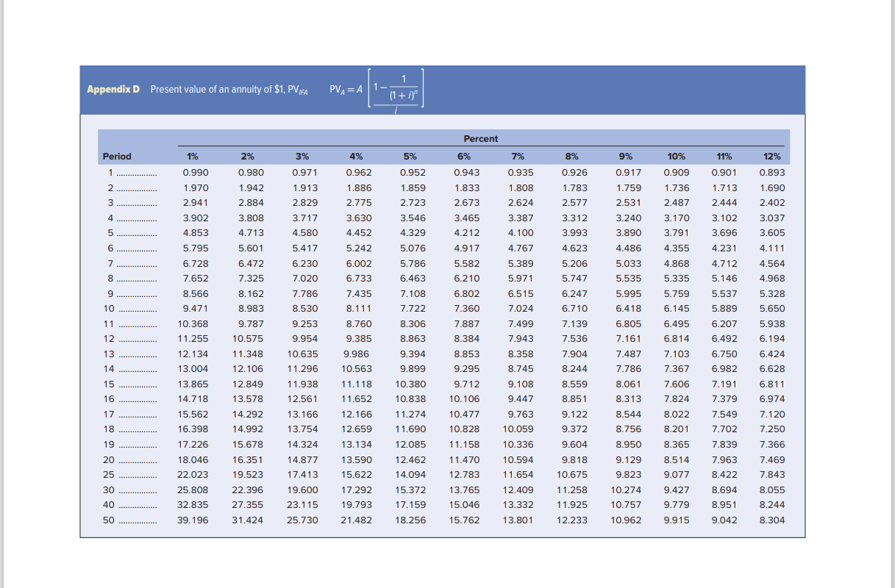The width and height of the screenshot is (895, 588).
Task: Click the PVA annuity formula in header
Action: (377, 90)
